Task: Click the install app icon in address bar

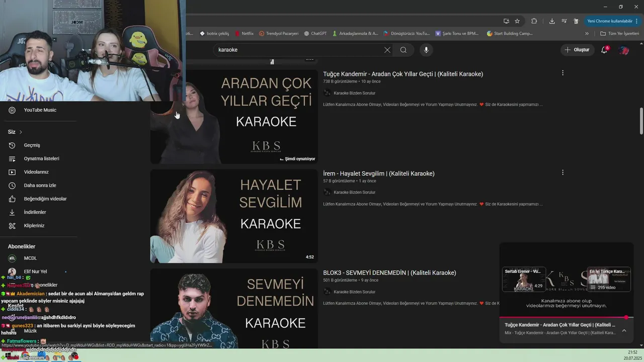Action: click(506, 21)
